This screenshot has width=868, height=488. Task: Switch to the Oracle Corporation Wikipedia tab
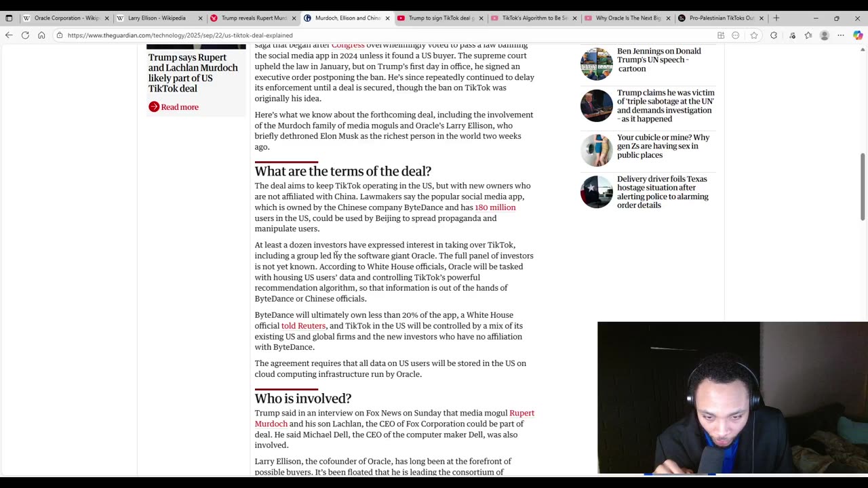[65, 18]
